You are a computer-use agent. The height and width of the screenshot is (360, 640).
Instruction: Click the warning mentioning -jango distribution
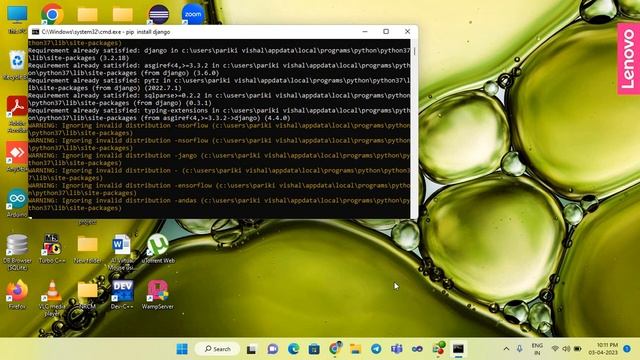[x=219, y=159]
